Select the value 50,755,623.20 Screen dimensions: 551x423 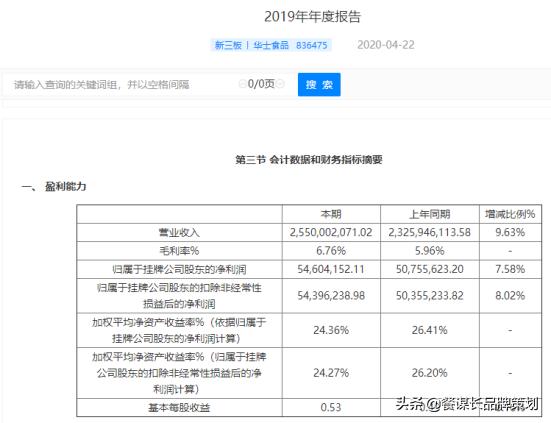(x=430, y=269)
